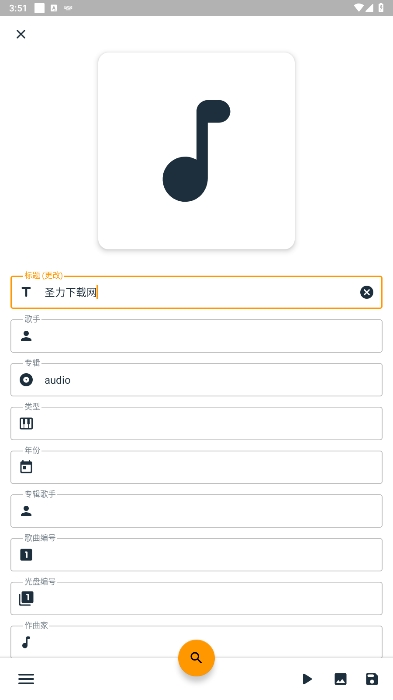
Task: Edit the album field showing audio
Action: coord(196,380)
